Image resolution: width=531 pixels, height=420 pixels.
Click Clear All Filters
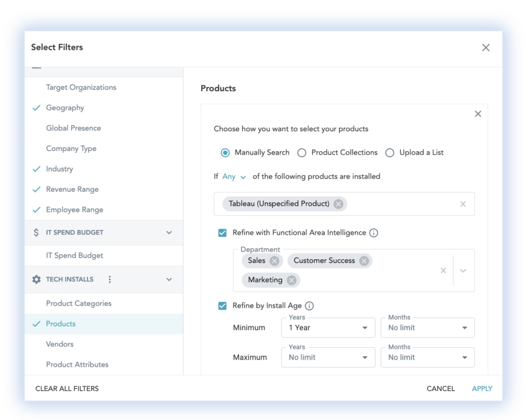[x=67, y=388]
